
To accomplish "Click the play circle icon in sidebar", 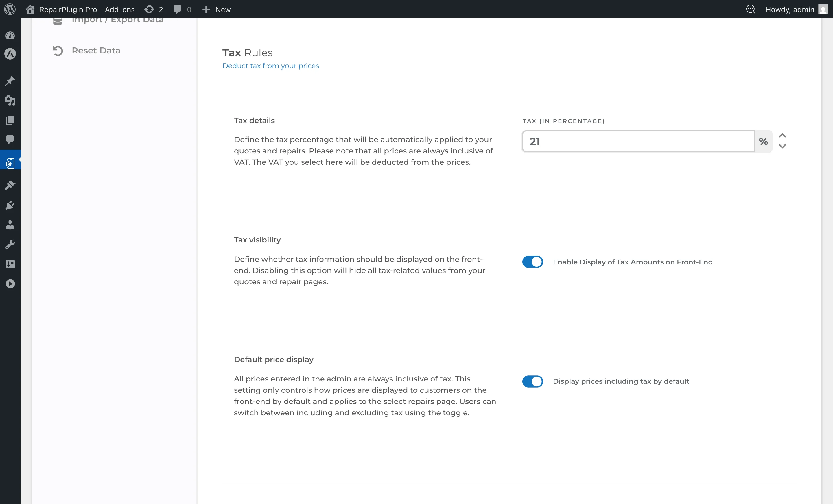I will click(x=10, y=284).
